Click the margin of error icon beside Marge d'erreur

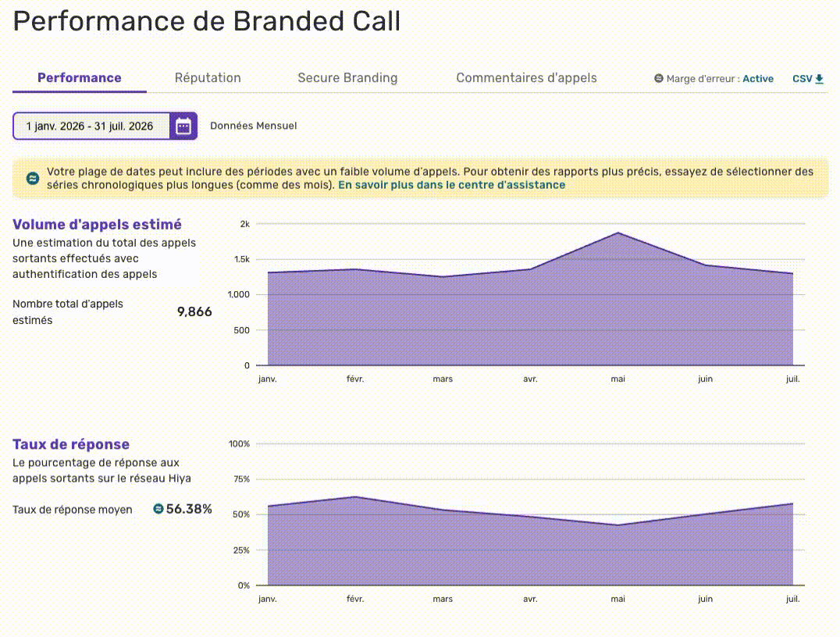658,79
